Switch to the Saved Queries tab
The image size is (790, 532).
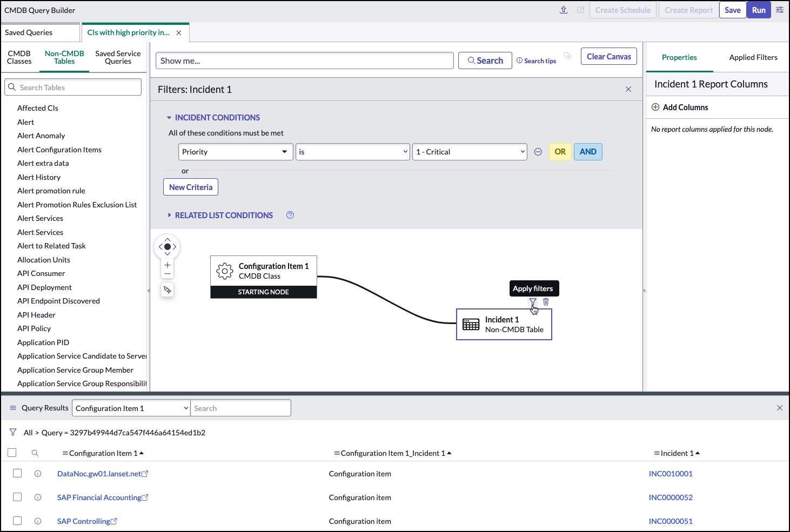pyautogui.click(x=28, y=32)
